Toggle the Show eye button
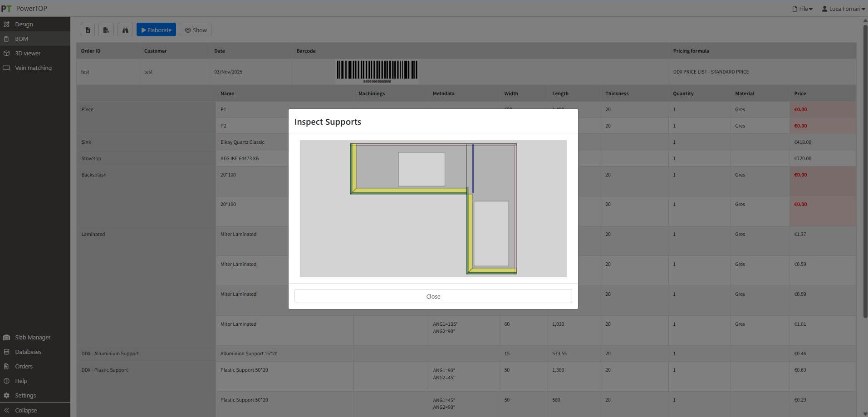This screenshot has height=417, width=868. tap(196, 30)
